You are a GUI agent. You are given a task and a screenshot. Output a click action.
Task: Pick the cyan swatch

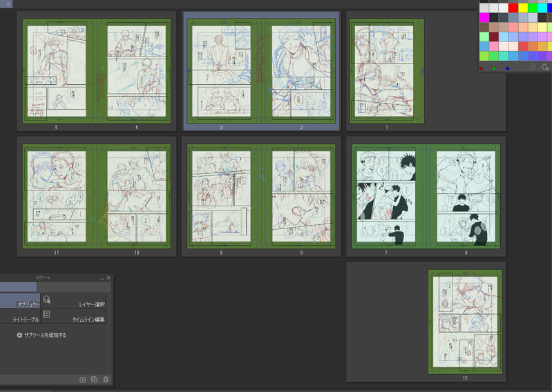pyautogui.click(x=542, y=8)
